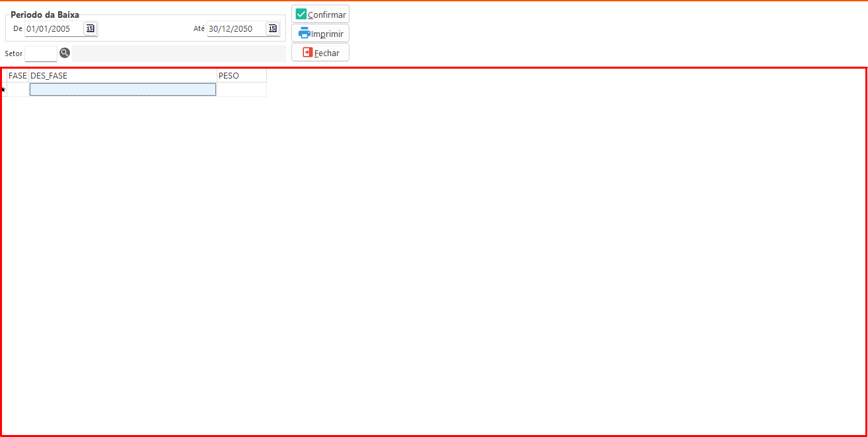Click the Setor search magnifier icon
Viewport: 868px width, 437px height.
[65, 53]
